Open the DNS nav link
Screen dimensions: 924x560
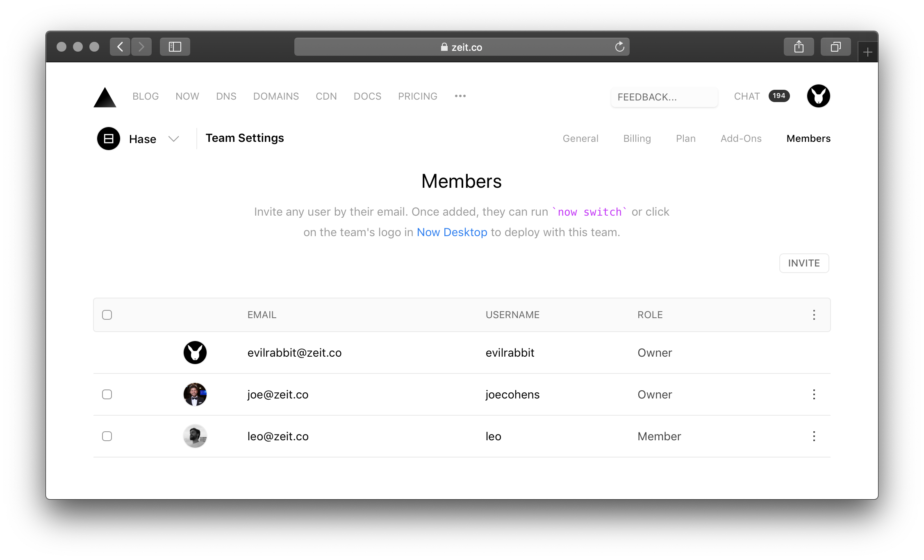(226, 96)
